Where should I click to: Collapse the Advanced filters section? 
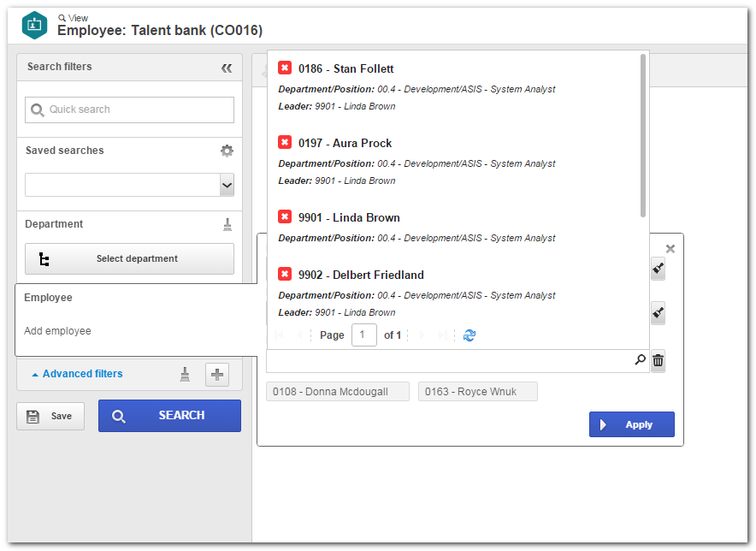78,374
